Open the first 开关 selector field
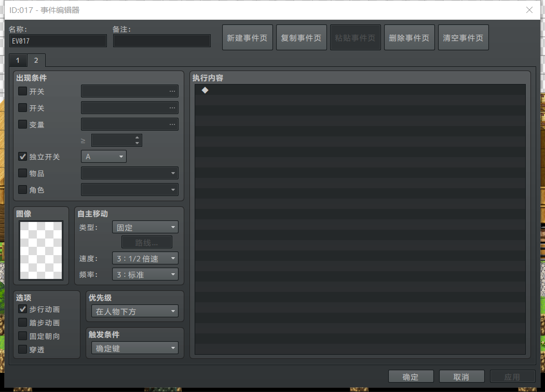 (130, 91)
